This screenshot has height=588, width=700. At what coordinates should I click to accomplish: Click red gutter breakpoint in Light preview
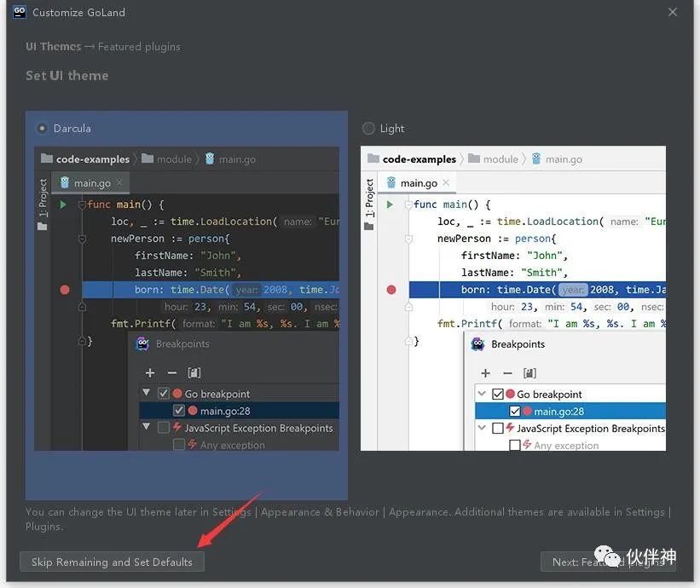coord(391,290)
